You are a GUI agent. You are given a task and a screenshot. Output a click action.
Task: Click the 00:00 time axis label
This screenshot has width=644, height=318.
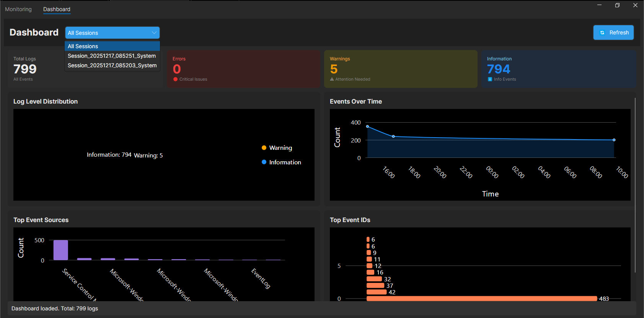(x=492, y=172)
